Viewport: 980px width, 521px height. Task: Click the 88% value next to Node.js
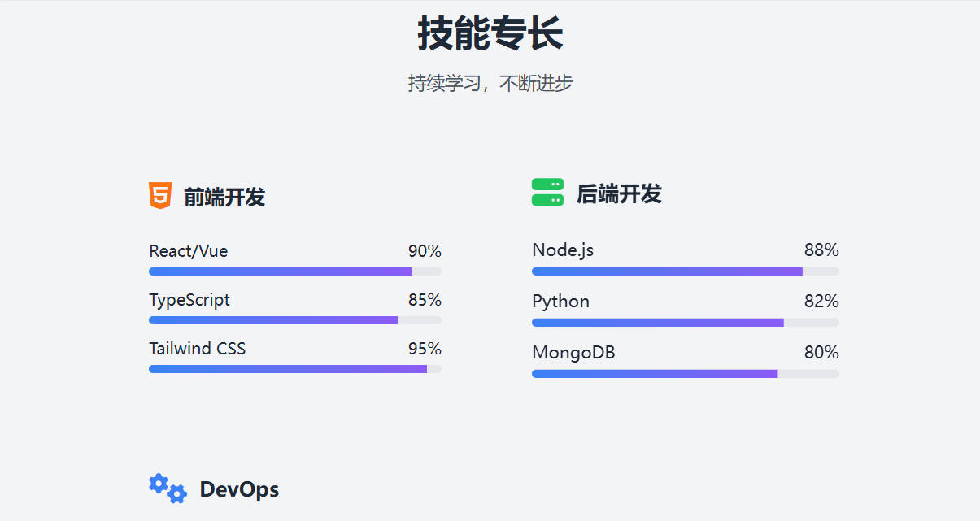(821, 250)
